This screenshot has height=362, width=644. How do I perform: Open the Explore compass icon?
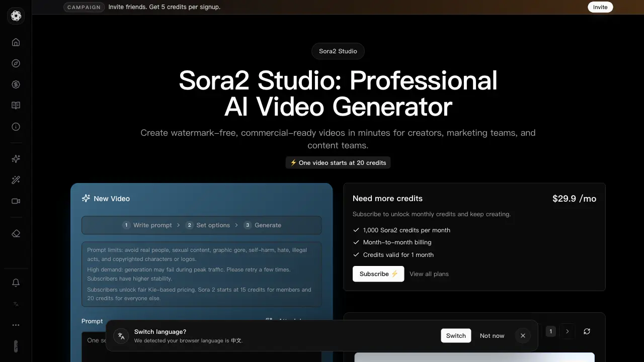(16, 63)
